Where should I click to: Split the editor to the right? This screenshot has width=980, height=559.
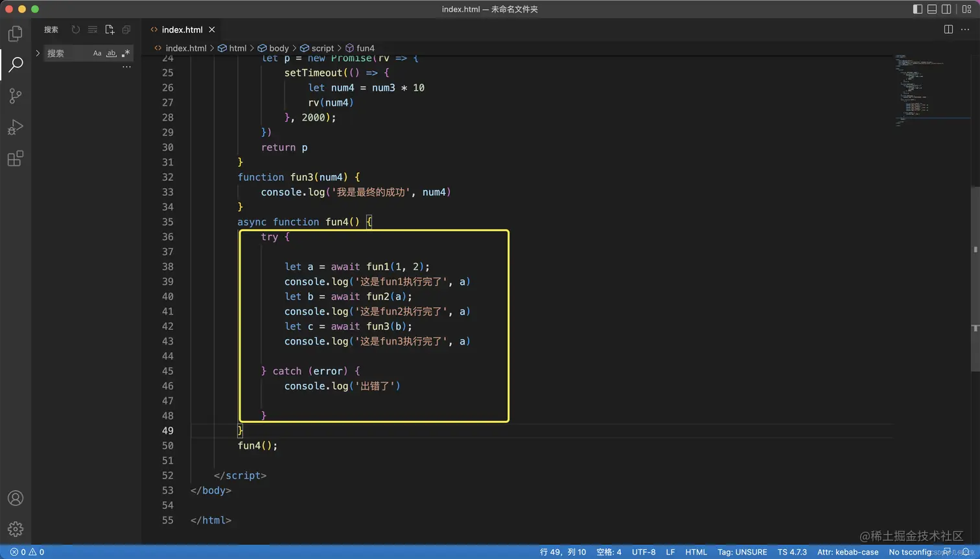pos(948,29)
